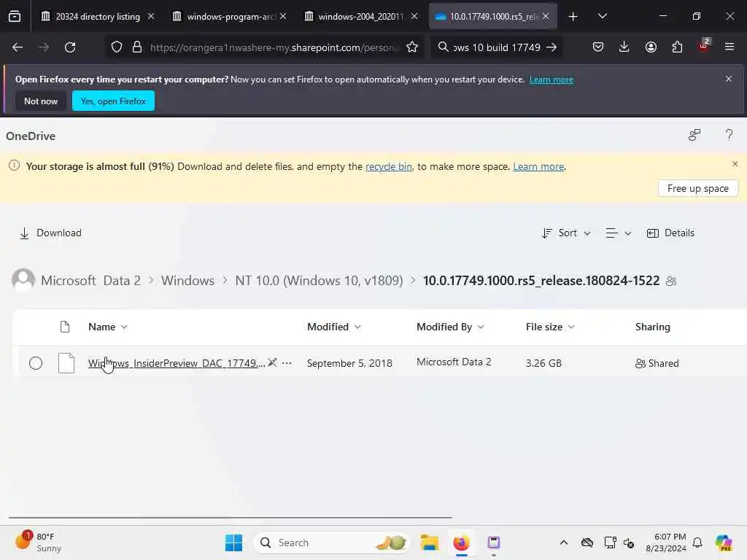This screenshot has width=747, height=560.
Task: Click the horizontal scrollbar at the page bottom
Action: (x=230, y=517)
